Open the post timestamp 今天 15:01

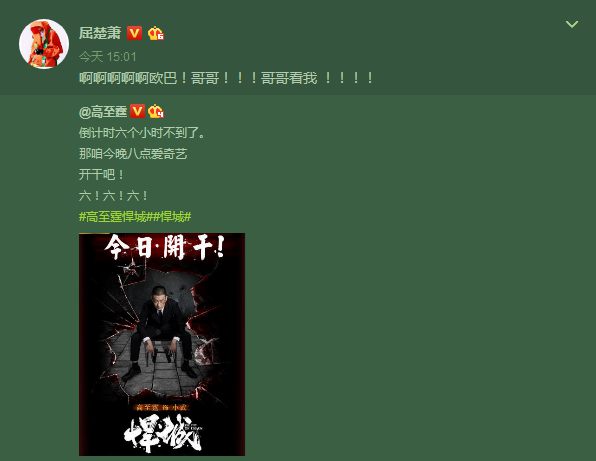pyautogui.click(x=108, y=57)
